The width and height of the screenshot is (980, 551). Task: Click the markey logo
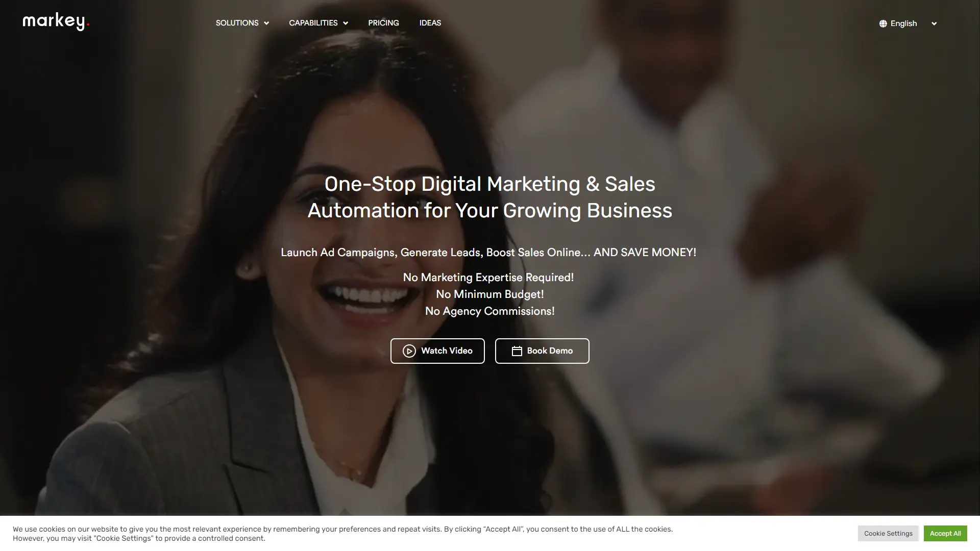(x=56, y=21)
